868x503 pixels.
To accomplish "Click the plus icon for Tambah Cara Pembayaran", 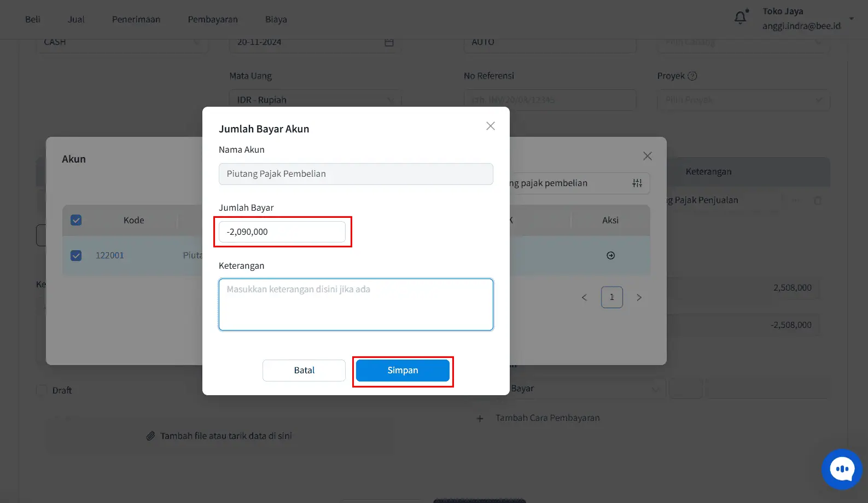I will tap(480, 419).
